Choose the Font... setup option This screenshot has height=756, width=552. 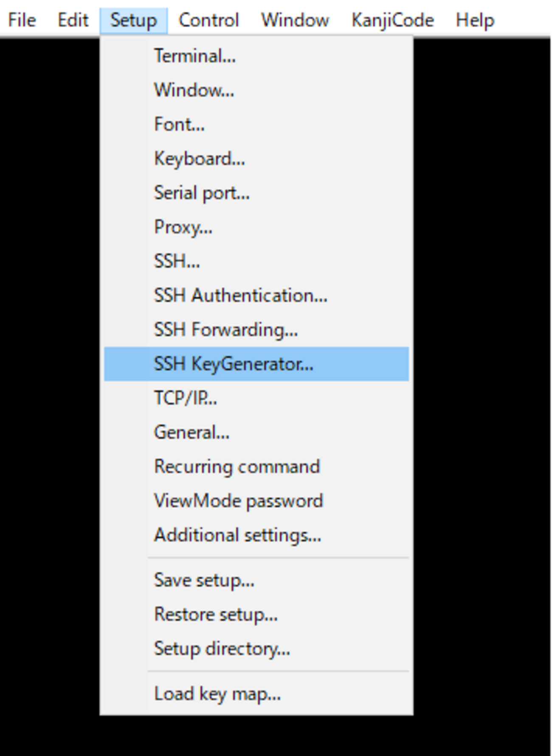click(x=179, y=124)
